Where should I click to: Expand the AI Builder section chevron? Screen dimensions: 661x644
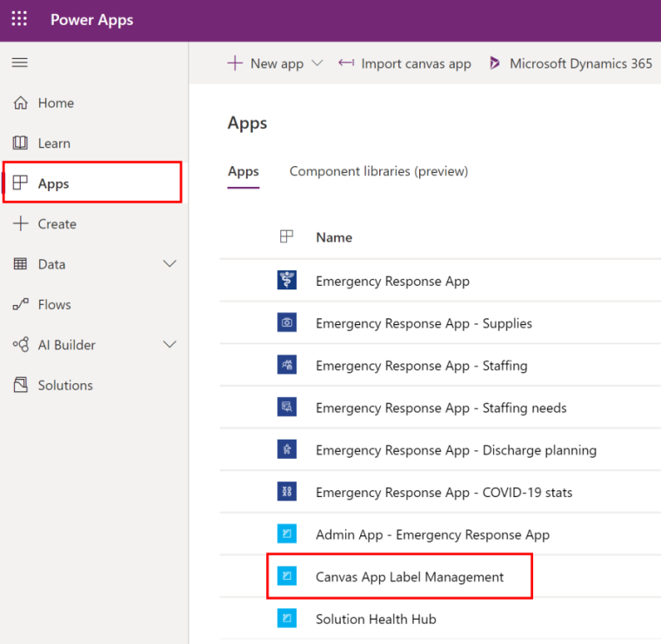point(170,345)
